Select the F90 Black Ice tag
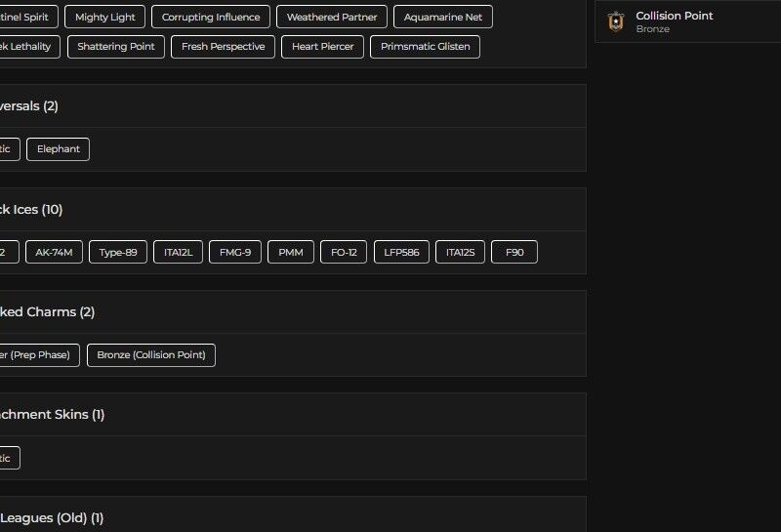This screenshot has width=781, height=532. click(x=514, y=252)
